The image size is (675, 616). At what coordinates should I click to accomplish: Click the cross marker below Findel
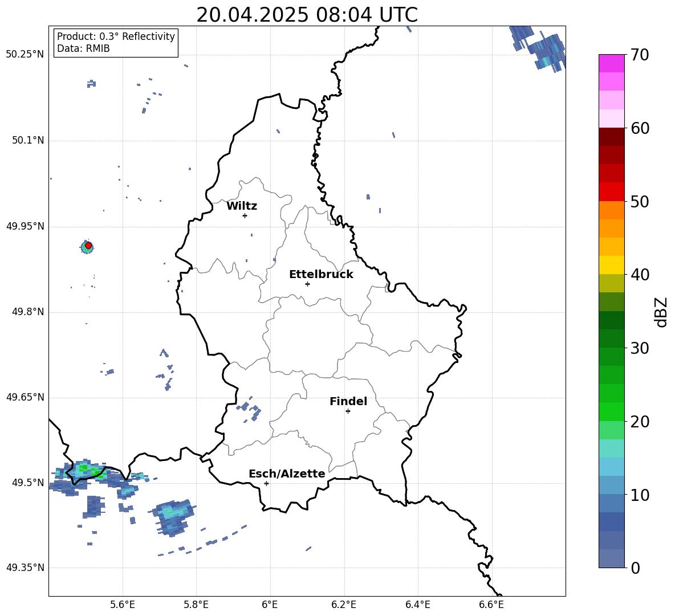click(348, 411)
